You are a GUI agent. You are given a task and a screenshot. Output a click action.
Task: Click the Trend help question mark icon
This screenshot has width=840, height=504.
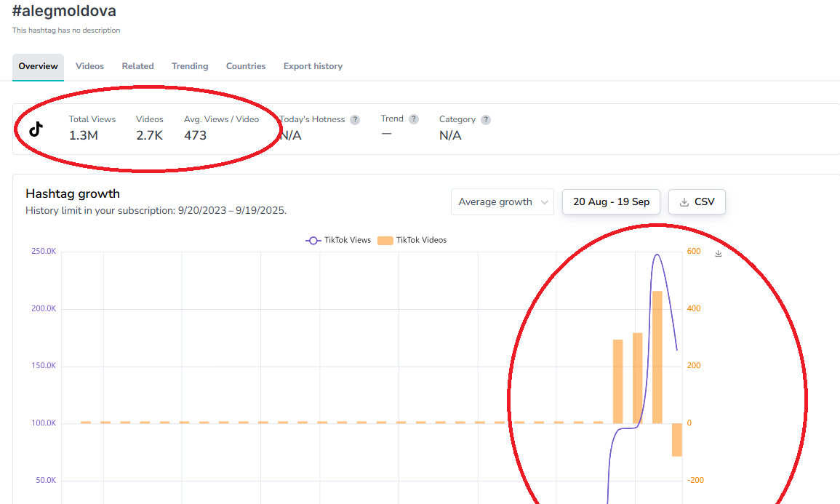click(414, 119)
